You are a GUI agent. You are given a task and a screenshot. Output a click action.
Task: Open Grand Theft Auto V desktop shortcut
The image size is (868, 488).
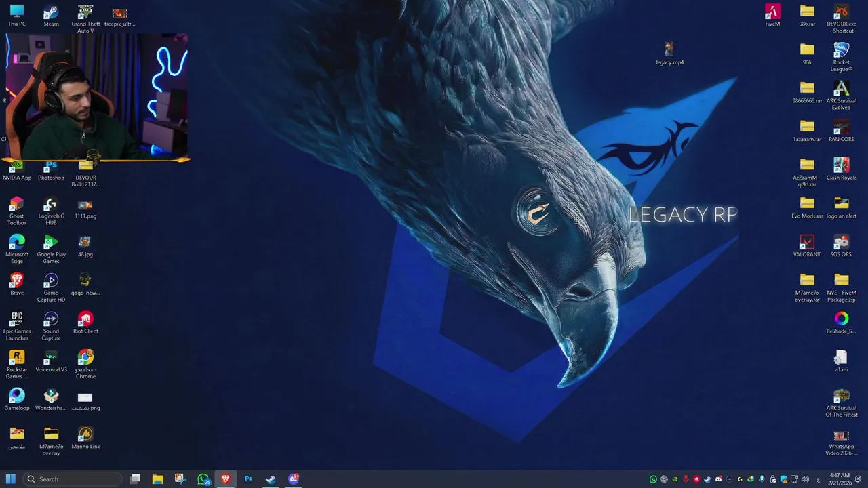[85, 19]
